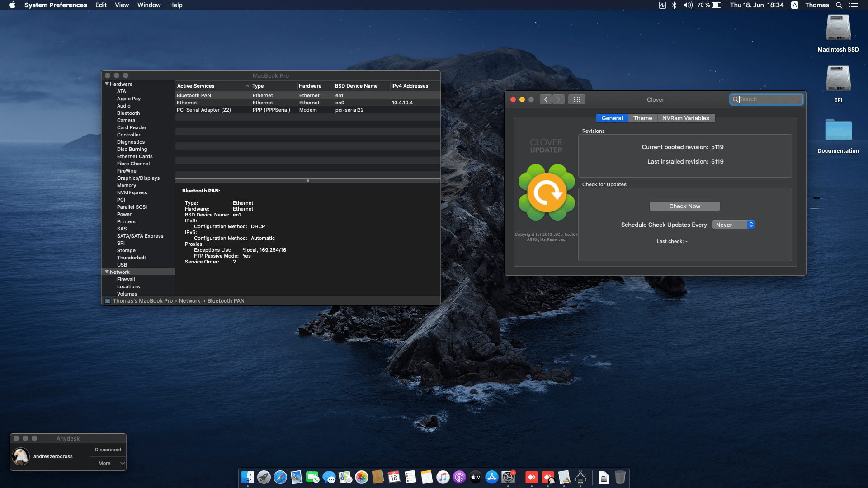Go forward in the Clover preferences window
The image size is (868, 488).
click(558, 99)
